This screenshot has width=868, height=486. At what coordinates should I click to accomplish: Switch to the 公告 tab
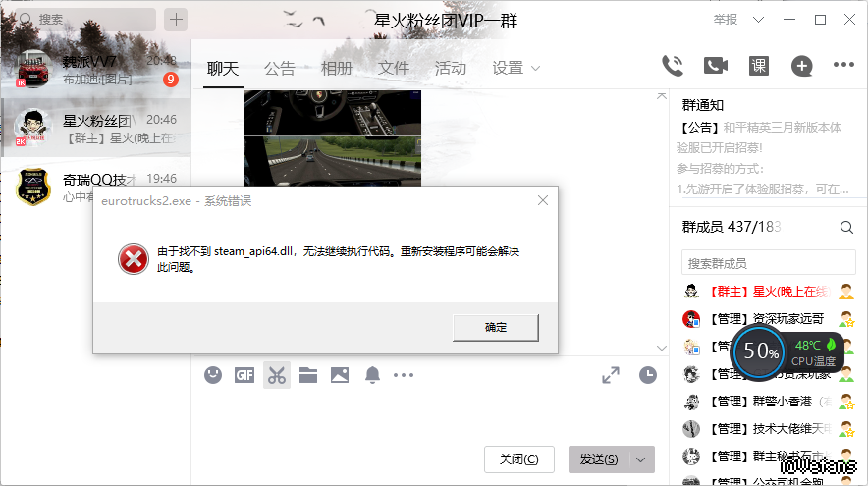(x=280, y=69)
